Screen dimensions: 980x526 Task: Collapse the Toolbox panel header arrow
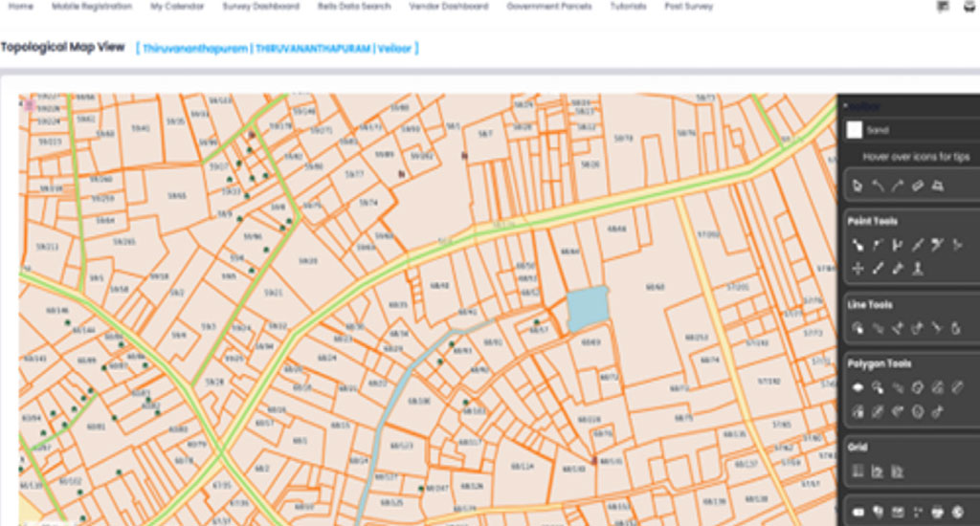(x=846, y=106)
